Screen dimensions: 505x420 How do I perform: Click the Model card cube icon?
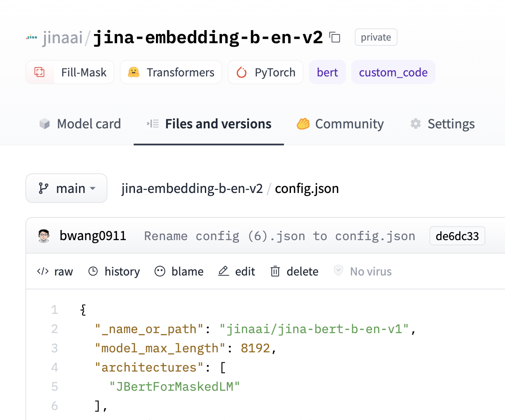point(45,124)
